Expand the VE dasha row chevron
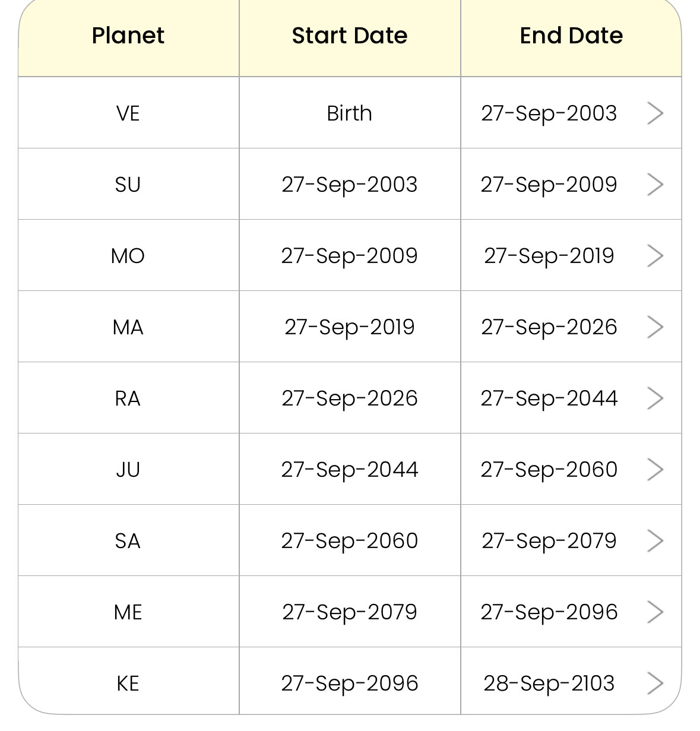This screenshot has height=731, width=700. point(654,113)
